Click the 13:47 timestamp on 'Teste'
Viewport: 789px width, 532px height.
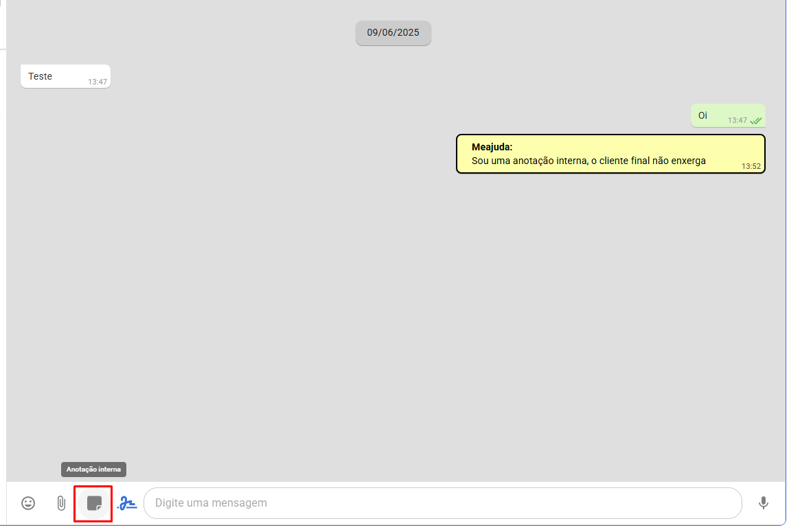tap(98, 82)
